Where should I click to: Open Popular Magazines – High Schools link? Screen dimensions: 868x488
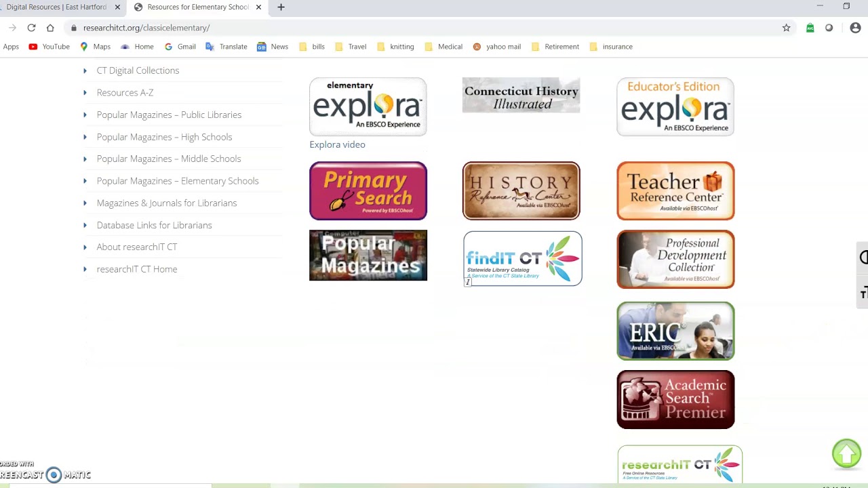pos(164,137)
